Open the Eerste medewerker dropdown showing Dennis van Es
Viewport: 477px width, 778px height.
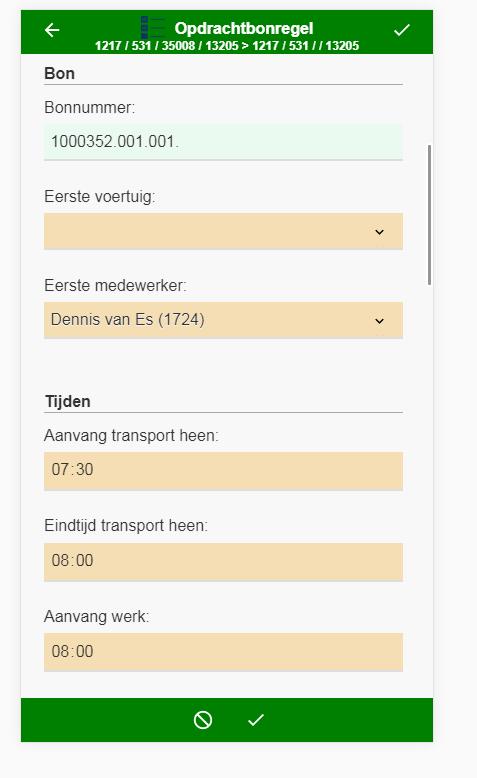[x=223, y=321]
